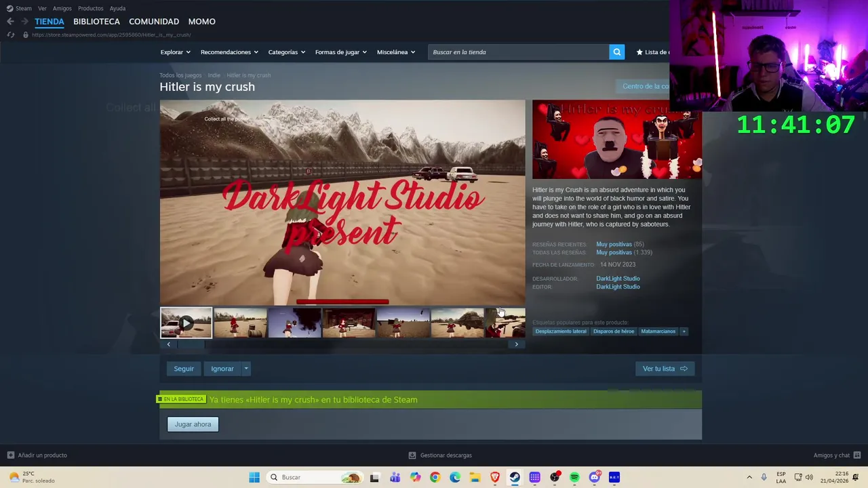
Task: Switch to the COMUNIDAD tab
Action: click(x=154, y=22)
